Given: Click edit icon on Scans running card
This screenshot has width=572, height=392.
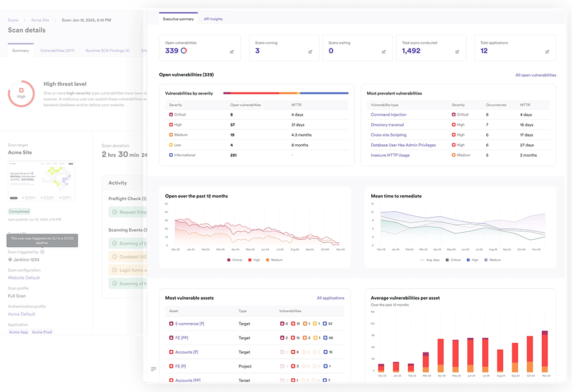Looking at the screenshot, I should [x=310, y=52].
